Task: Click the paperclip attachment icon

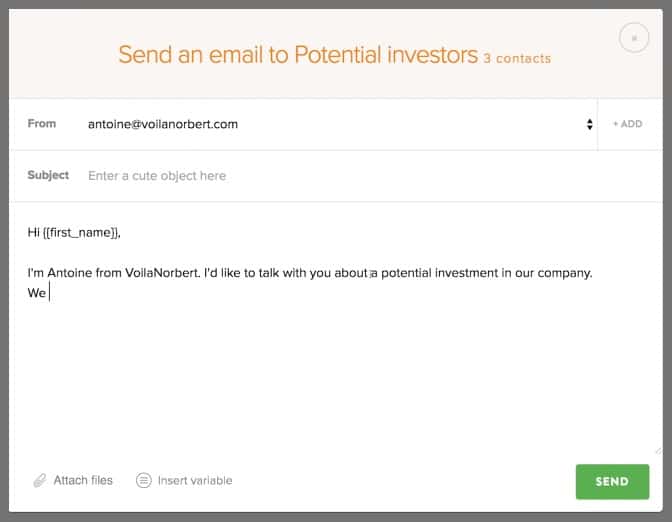Action: (40, 481)
